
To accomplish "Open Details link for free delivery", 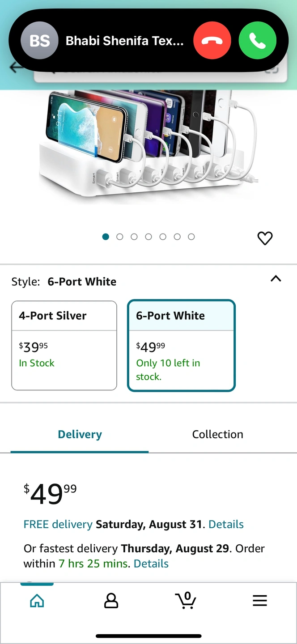I will tap(226, 524).
